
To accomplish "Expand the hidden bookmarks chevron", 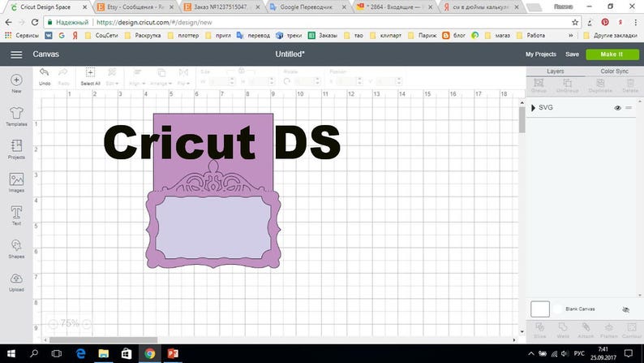I will 570,36.
